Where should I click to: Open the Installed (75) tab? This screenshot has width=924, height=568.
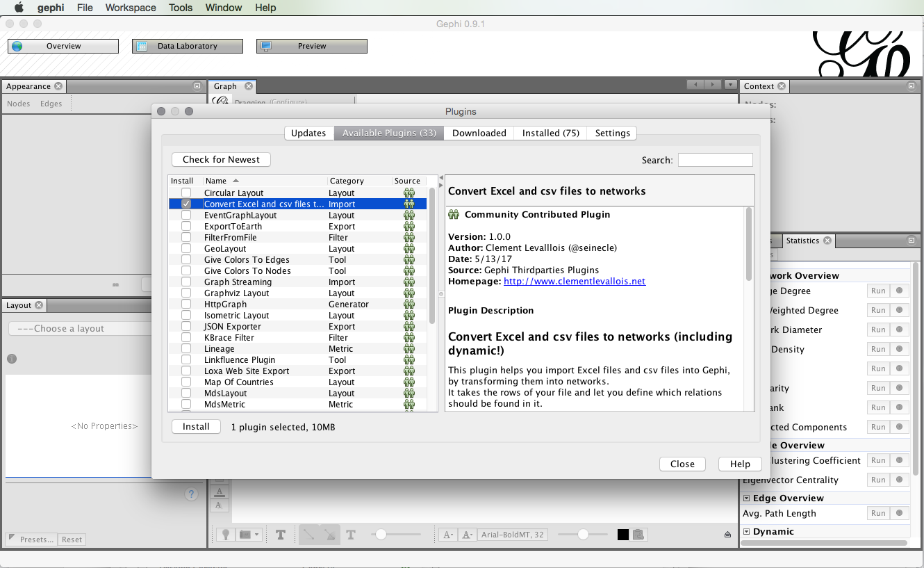pyautogui.click(x=551, y=133)
